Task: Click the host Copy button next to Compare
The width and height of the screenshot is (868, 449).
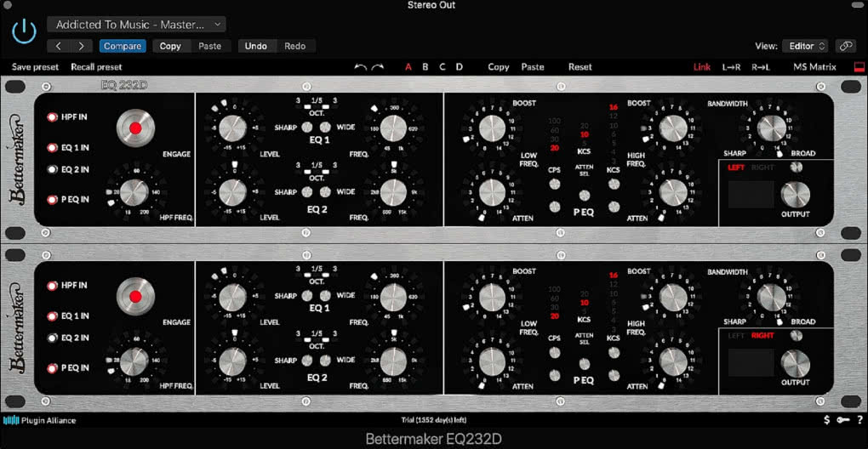Action: pyautogui.click(x=170, y=46)
